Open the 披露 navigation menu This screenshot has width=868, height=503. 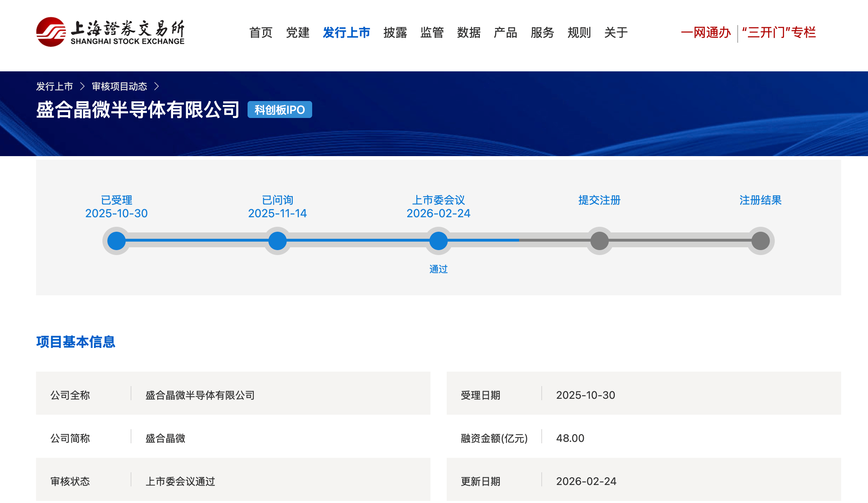[395, 32]
